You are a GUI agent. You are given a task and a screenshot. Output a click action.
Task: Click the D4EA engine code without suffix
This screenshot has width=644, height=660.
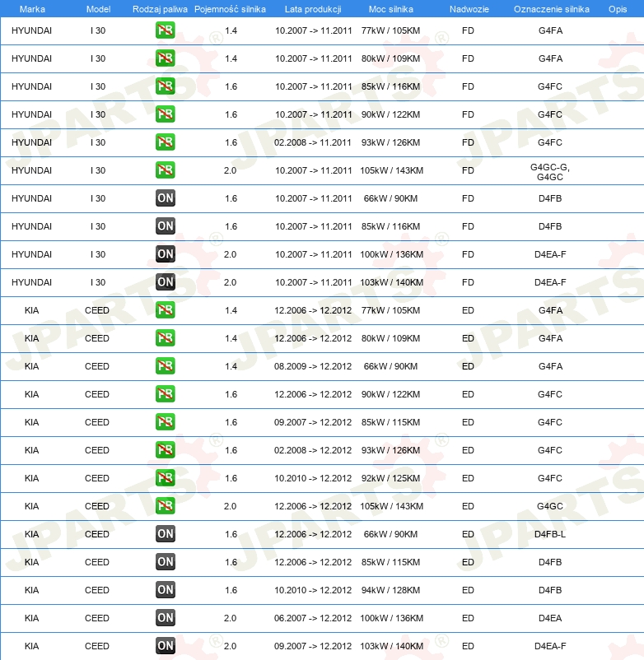[x=549, y=618]
